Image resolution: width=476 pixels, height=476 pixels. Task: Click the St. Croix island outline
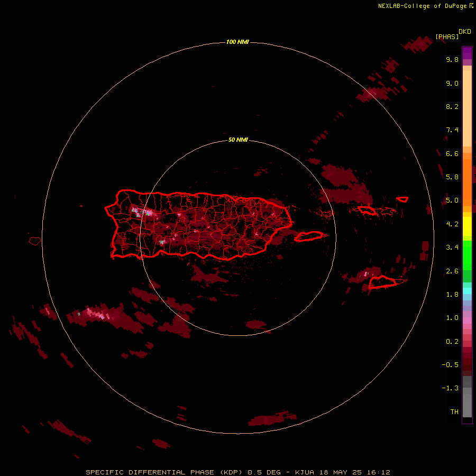(x=382, y=282)
